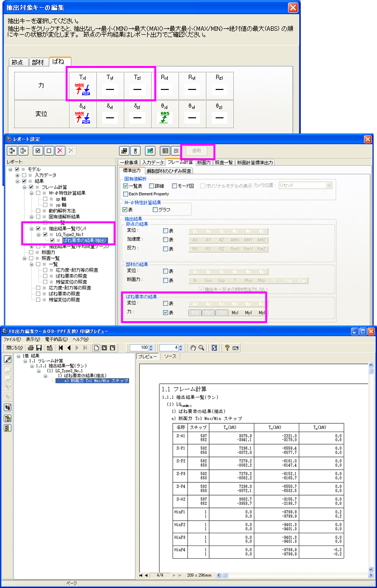377x588 pixels.
Task: Select 断面力 Txl Max/Min ステップ in preview tree
Action: (92, 380)
